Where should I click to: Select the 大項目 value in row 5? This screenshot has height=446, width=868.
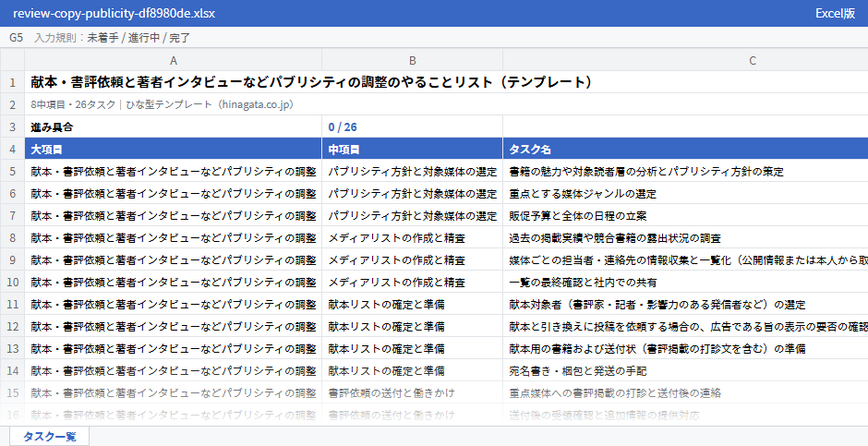[x=174, y=171]
